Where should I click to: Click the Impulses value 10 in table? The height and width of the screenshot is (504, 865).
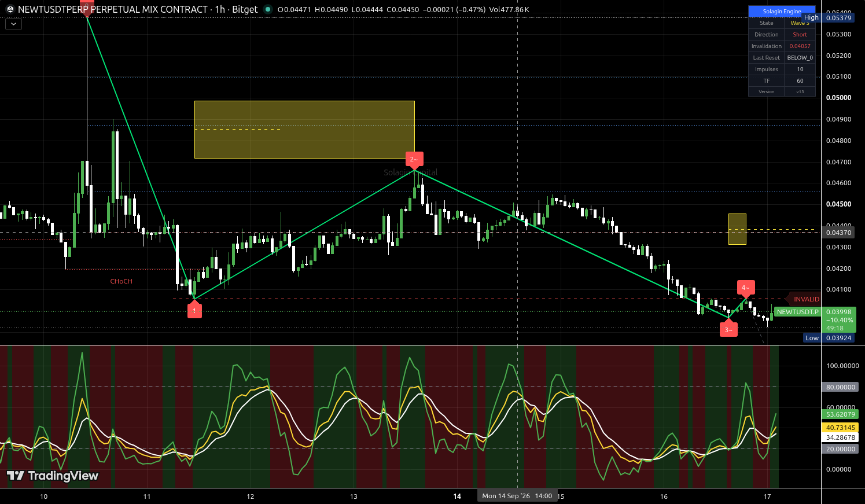(800, 69)
